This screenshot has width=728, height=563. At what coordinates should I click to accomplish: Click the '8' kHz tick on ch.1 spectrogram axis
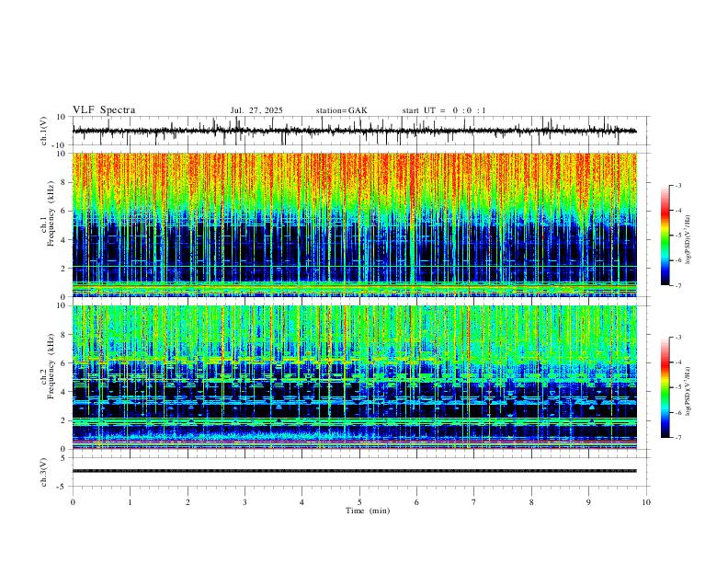[x=64, y=182]
